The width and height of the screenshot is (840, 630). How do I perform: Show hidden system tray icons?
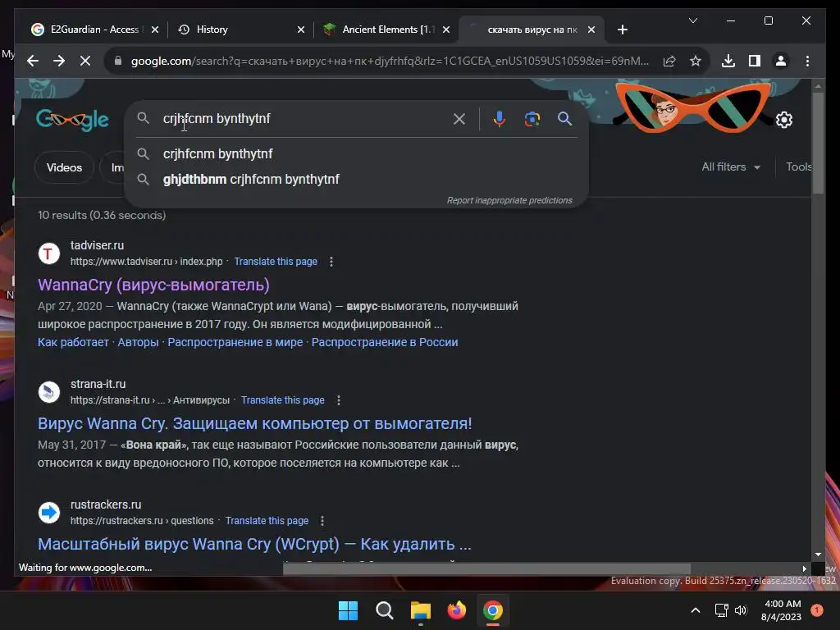[696, 610]
